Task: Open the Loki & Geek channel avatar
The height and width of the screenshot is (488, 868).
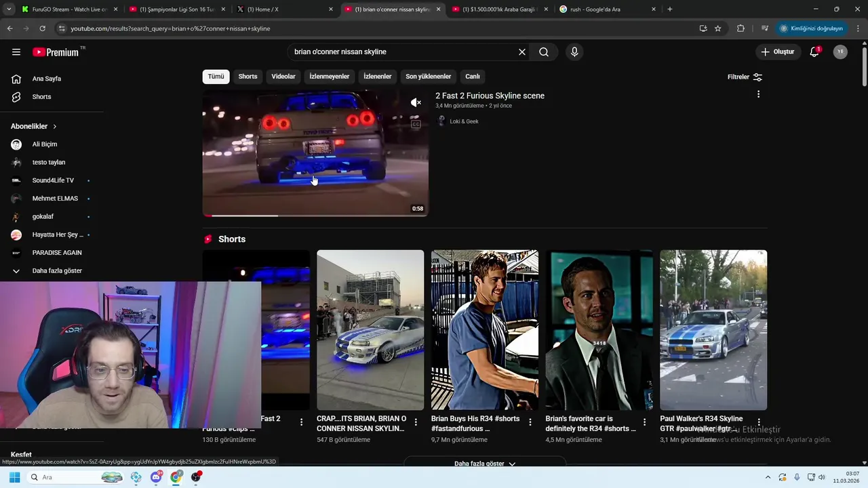Action: [x=441, y=121]
